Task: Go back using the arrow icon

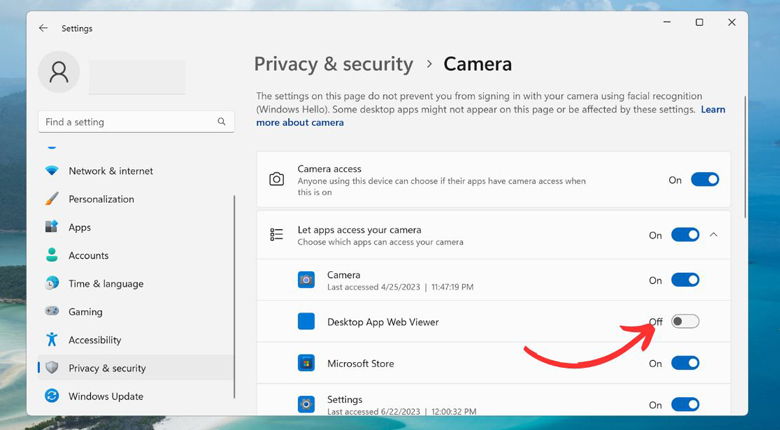Action: [x=43, y=28]
